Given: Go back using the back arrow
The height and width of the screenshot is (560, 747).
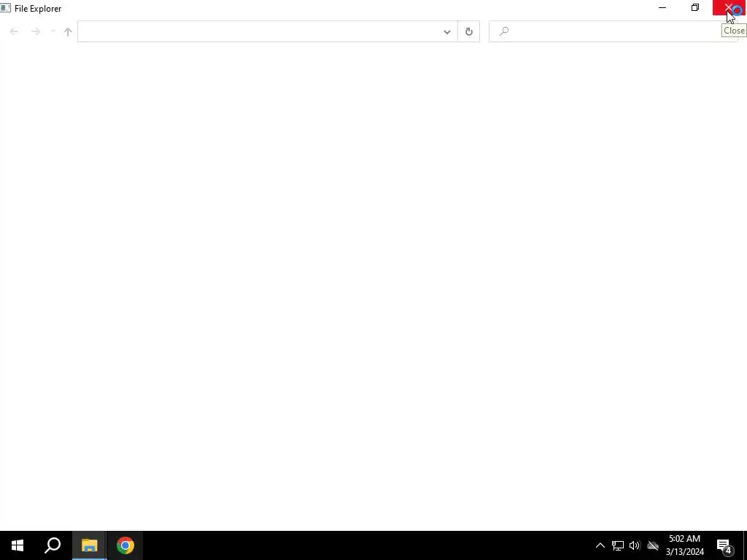Looking at the screenshot, I should pos(14,31).
